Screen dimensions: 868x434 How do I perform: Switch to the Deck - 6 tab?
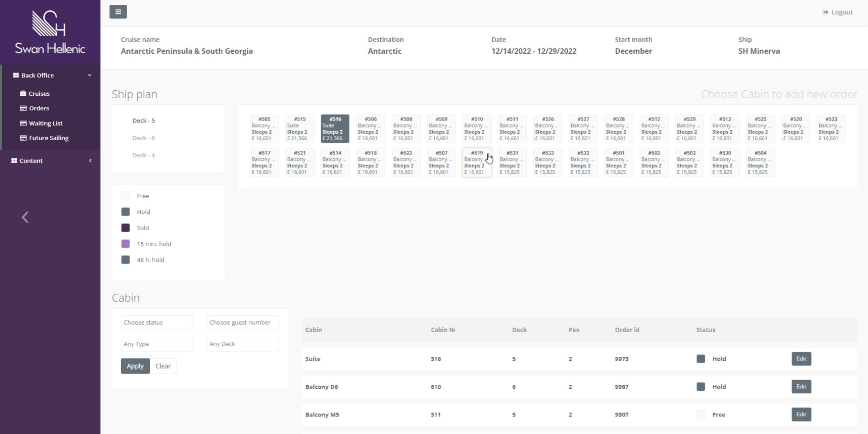[143, 138]
